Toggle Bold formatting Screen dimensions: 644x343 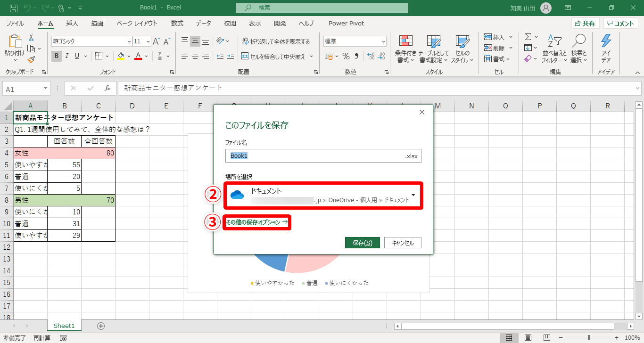(57, 56)
